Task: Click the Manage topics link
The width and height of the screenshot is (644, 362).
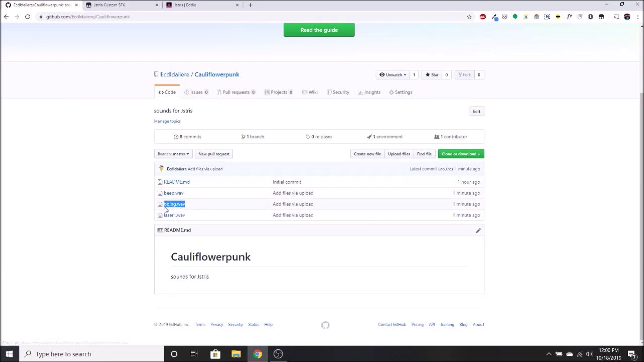Action: point(167,121)
